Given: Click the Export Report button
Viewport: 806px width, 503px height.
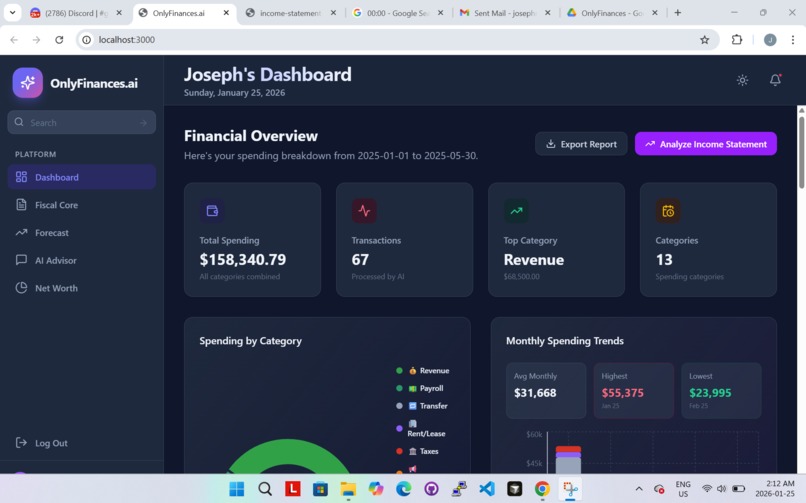Looking at the screenshot, I should pos(581,144).
